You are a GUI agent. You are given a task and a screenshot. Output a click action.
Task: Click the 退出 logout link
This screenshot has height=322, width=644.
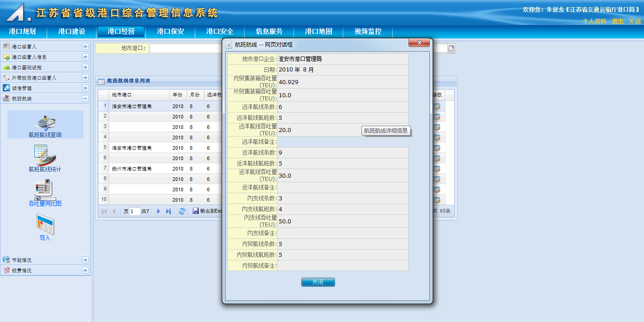click(618, 21)
